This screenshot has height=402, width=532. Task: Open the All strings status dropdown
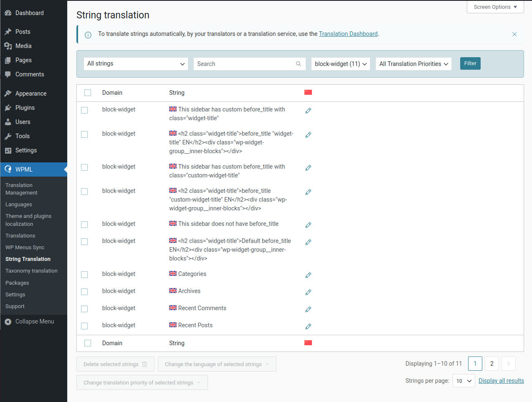click(x=136, y=64)
